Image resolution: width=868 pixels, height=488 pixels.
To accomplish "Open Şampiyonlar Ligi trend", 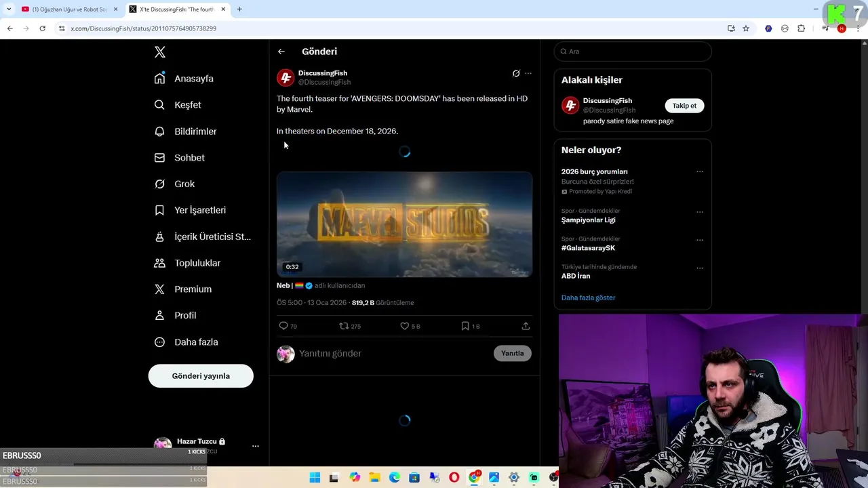I will click(589, 220).
